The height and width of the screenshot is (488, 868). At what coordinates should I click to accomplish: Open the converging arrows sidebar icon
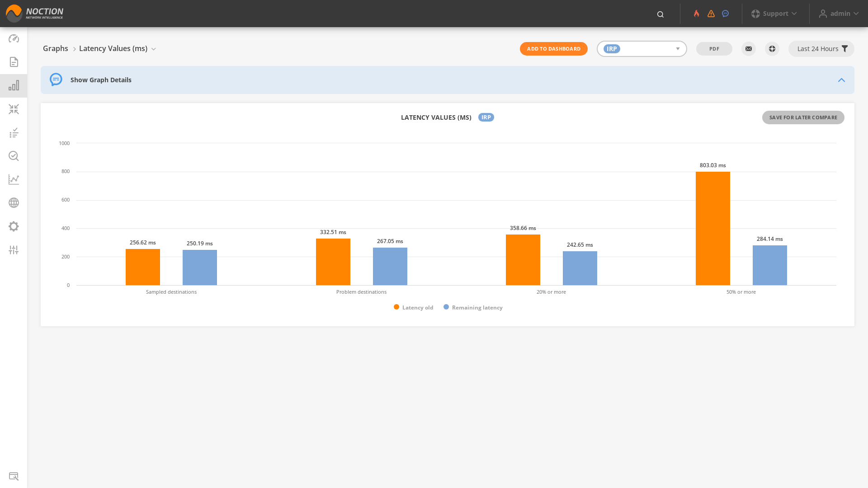pos(14,109)
